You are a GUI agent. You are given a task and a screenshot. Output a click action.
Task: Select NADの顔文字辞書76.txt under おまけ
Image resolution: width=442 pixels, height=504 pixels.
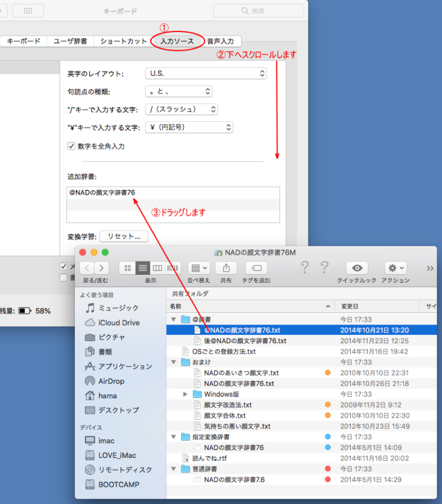(301, 383)
